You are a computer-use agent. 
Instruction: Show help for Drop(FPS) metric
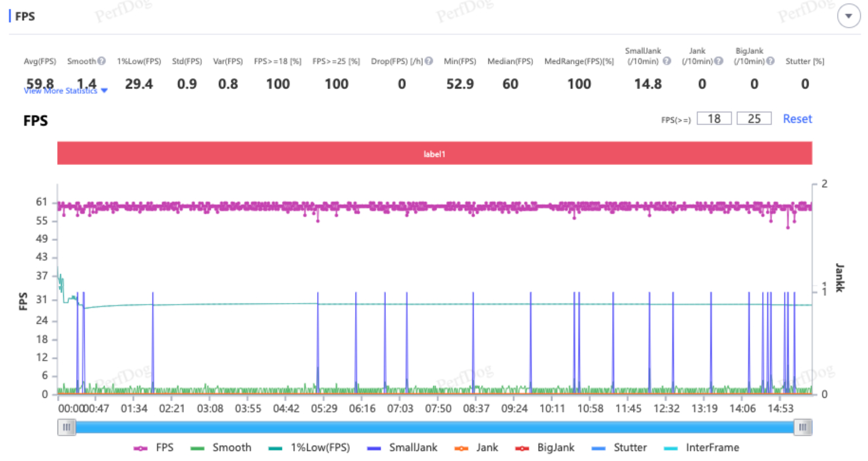coord(429,61)
